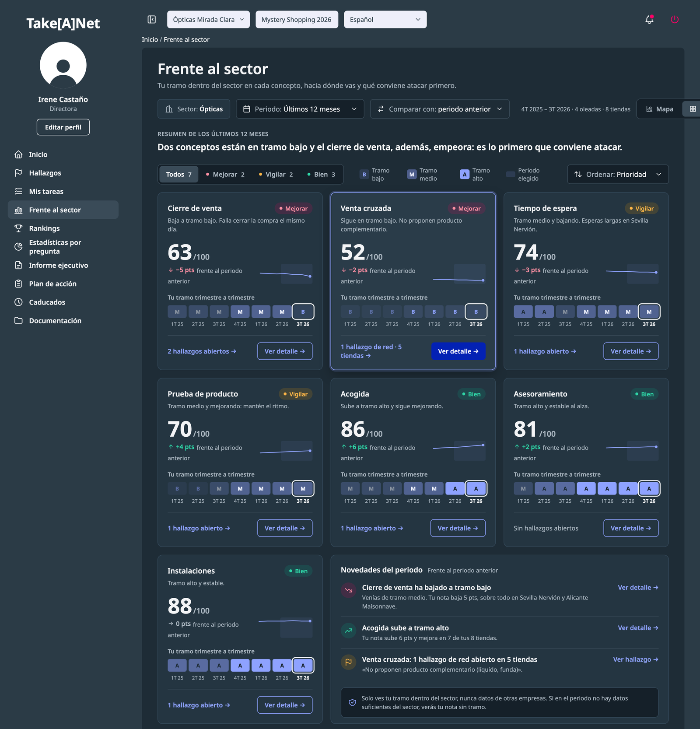Viewport: 700px width, 729px height.
Task: Open the Español language dropdown
Action: (x=385, y=20)
